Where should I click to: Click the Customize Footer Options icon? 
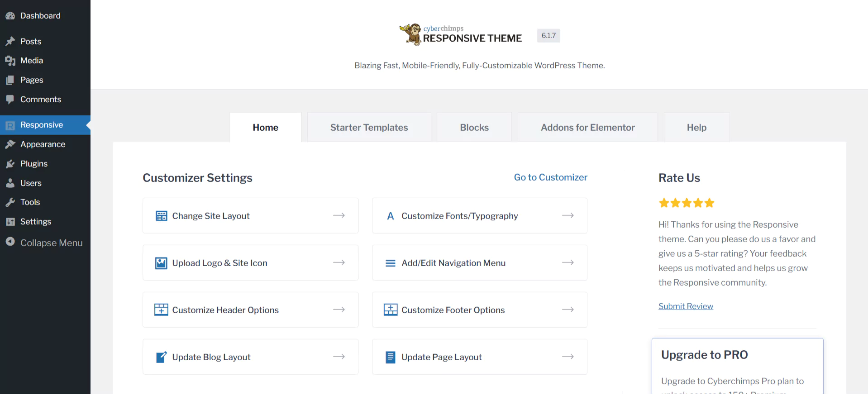tap(391, 310)
